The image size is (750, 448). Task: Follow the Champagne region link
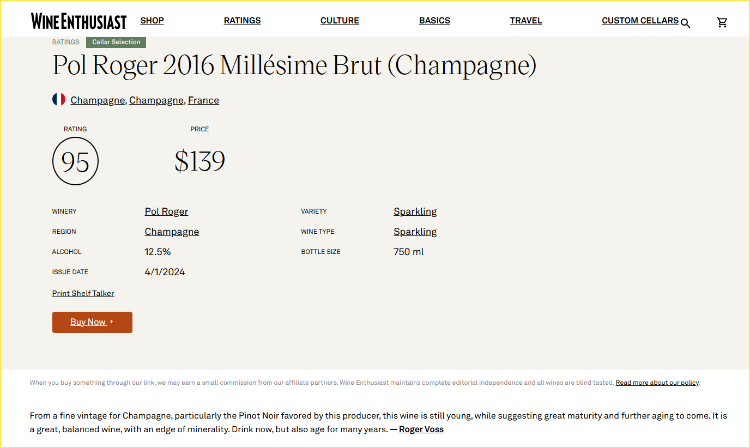(171, 231)
